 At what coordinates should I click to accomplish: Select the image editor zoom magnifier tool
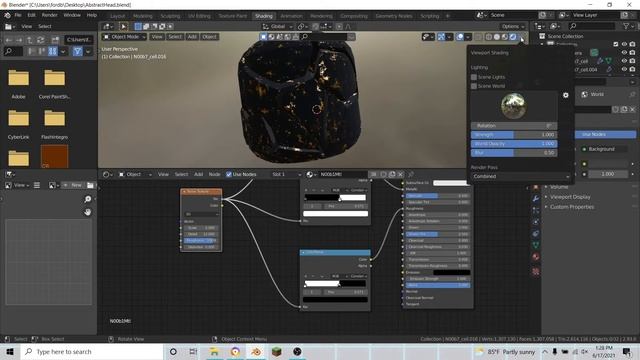(87, 199)
